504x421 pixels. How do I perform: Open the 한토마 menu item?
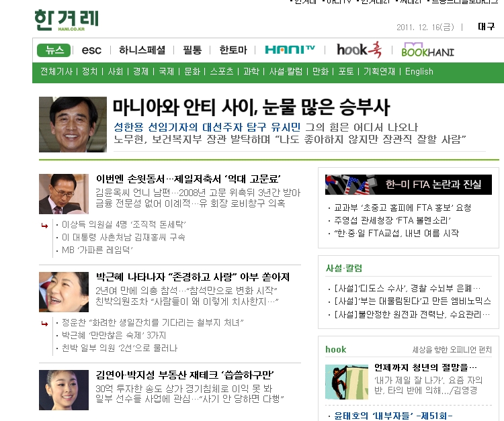click(233, 50)
